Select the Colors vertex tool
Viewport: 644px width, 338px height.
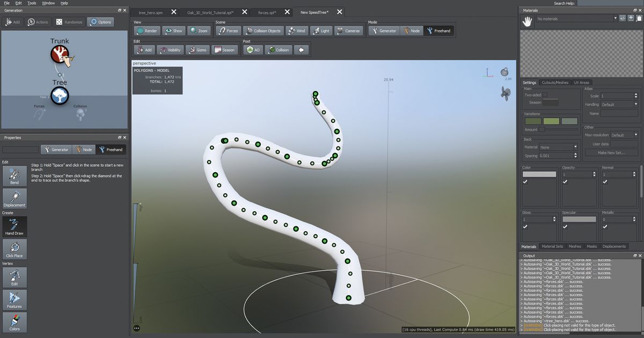coord(14,322)
